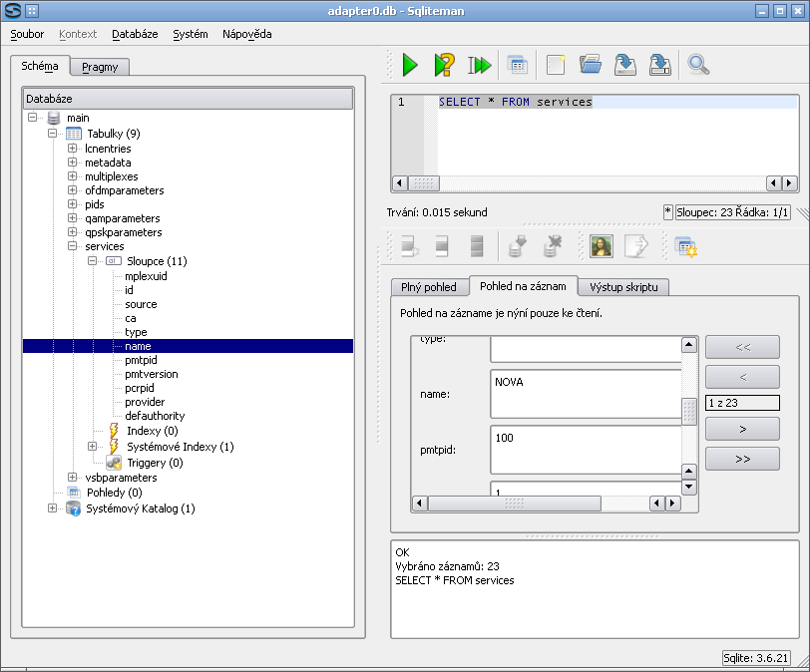Select the defauthority column in tree
The height and width of the screenshot is (672, 810).
(155, 416)
